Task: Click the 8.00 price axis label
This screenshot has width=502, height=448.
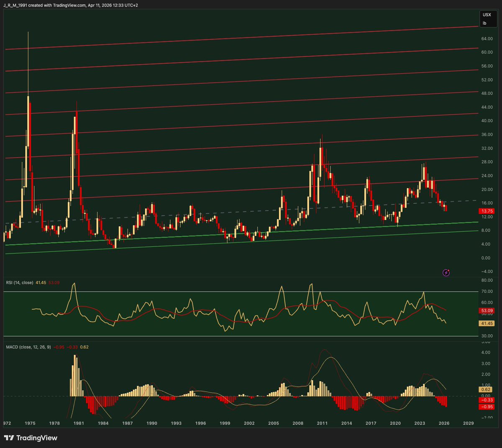Action: [486, 230]
